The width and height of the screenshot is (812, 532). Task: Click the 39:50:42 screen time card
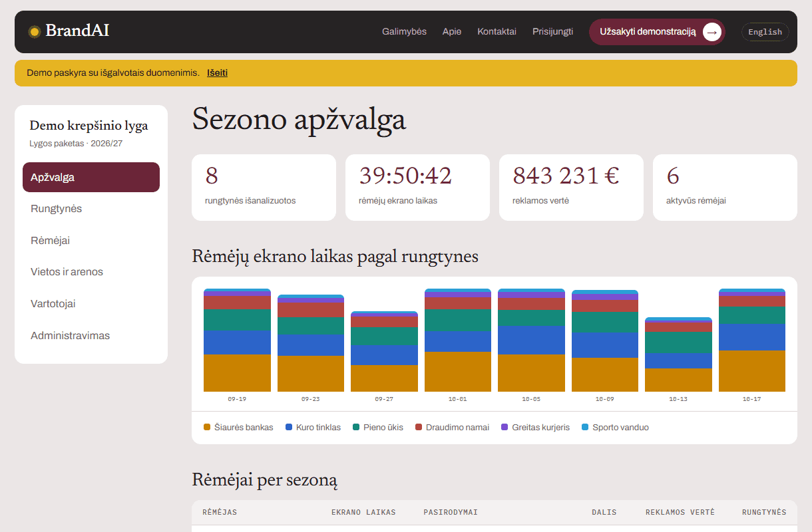point(417,188)
